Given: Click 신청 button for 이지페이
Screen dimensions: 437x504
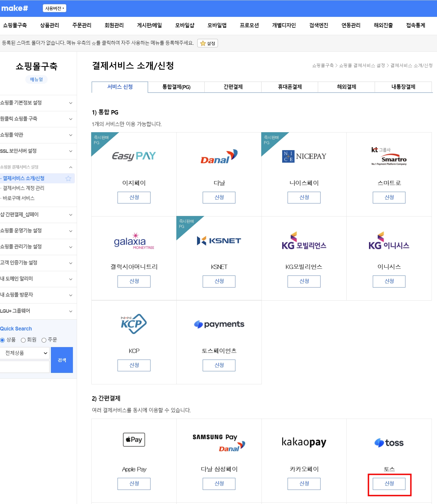Looking at the screenshot, I should pyautogui.click(x=134, y=197).
